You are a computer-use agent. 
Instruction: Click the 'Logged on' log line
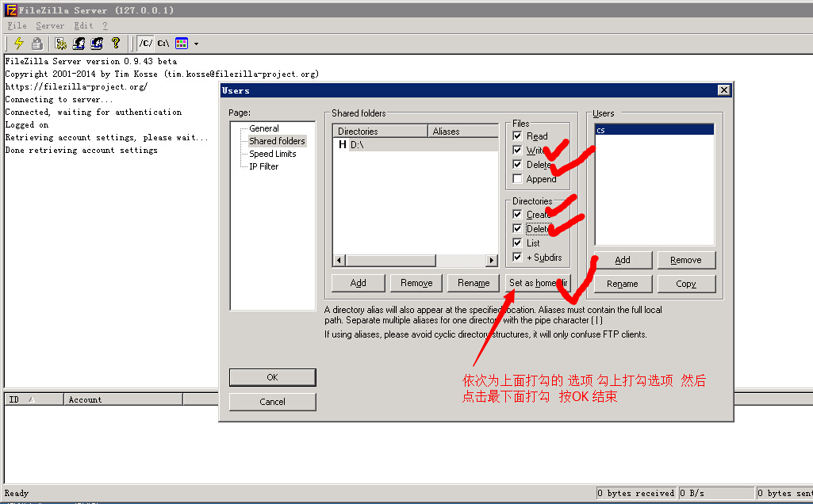coord(26,125)
